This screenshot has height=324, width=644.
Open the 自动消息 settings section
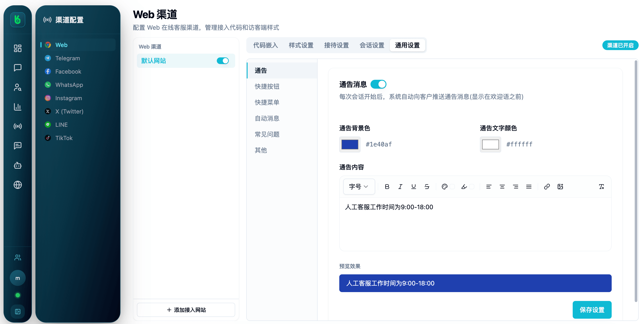pos(282,118)
